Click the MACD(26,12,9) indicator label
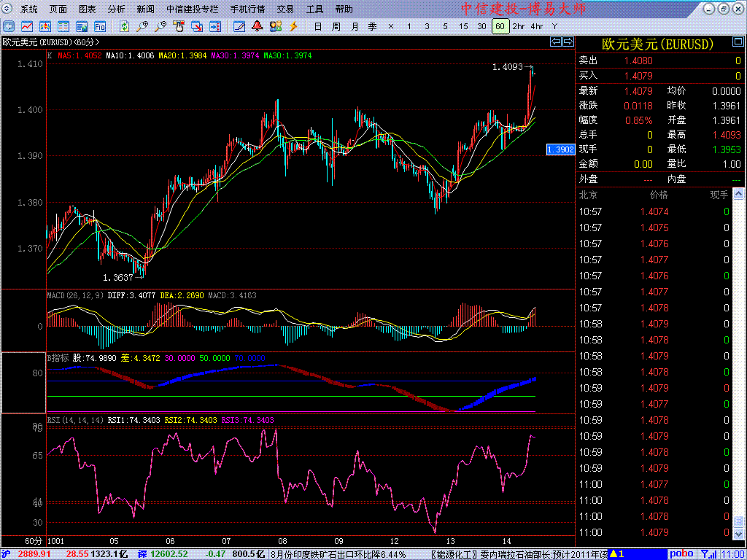 (x=75, y=295)
